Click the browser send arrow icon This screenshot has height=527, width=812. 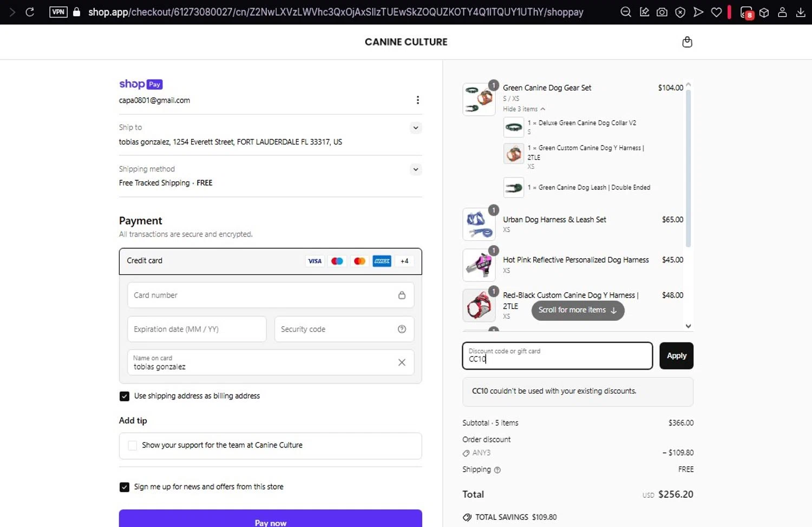coord(698,12)
